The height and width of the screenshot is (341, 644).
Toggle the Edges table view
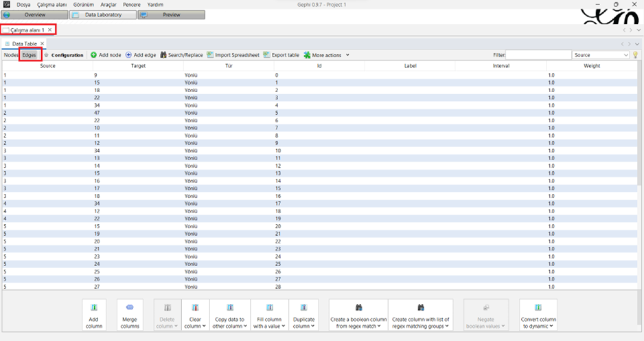click(x=29, y=55)
